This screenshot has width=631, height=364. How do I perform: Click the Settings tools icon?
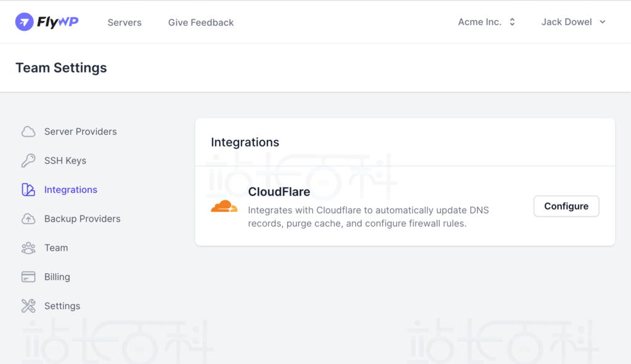click(28, 306)
